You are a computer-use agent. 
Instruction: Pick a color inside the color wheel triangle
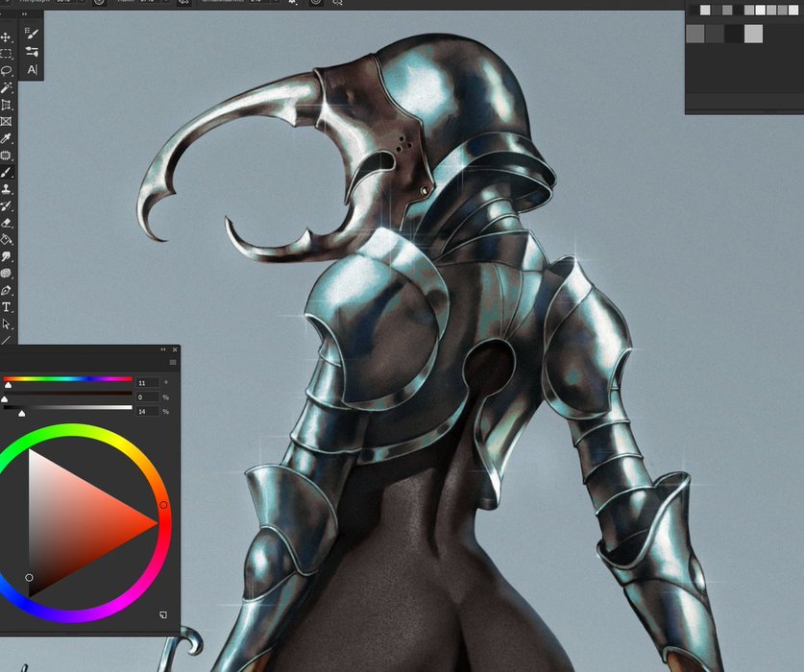pos(72,523)
